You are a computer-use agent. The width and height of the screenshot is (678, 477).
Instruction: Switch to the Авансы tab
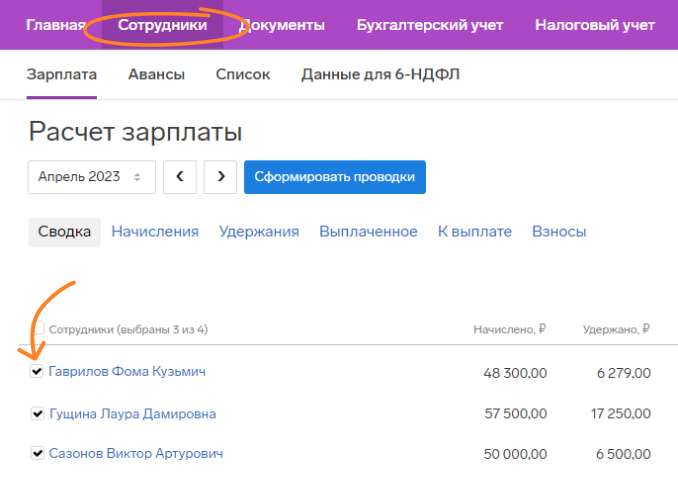point(157,74)
